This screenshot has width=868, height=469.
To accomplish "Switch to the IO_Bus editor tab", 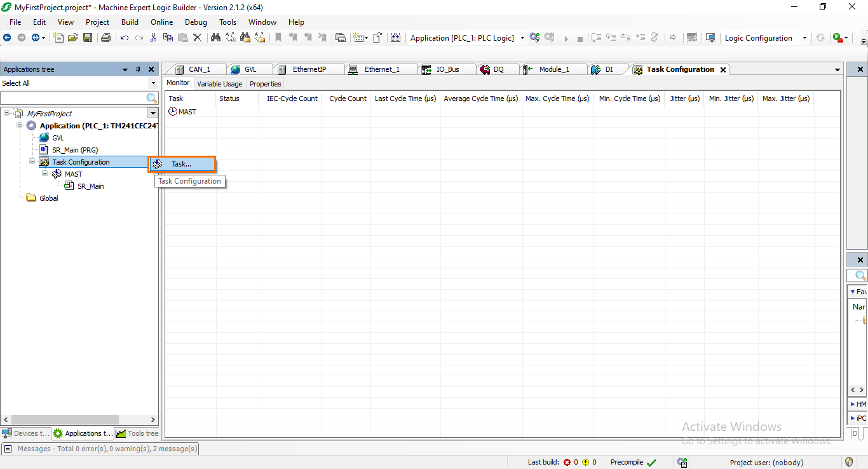I will tap(447, 69).
